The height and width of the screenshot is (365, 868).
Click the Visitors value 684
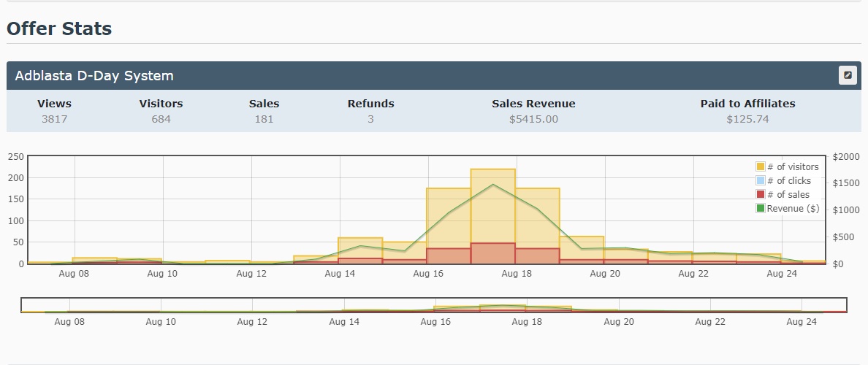click(161, 119)
